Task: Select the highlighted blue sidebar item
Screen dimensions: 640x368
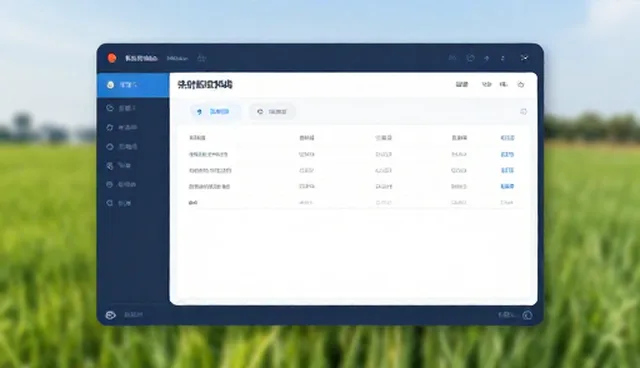Action: pyautogui.click(x=133, y=85)
